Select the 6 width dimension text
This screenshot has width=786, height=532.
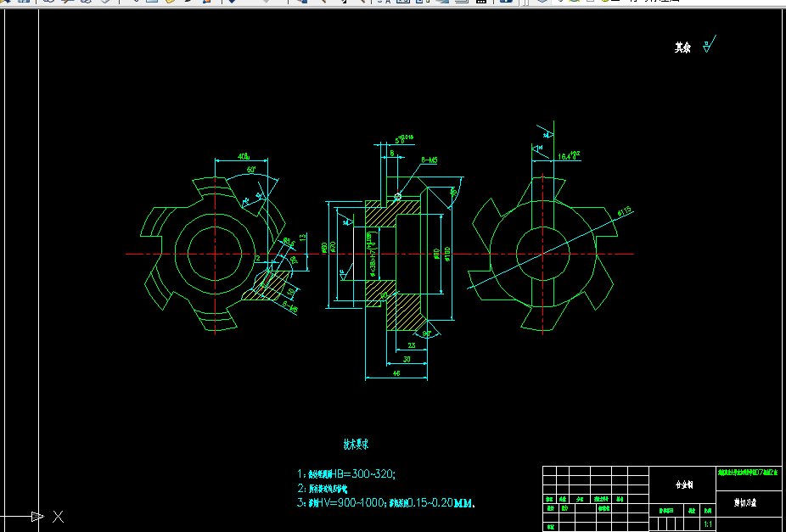[x=392, y=154]
